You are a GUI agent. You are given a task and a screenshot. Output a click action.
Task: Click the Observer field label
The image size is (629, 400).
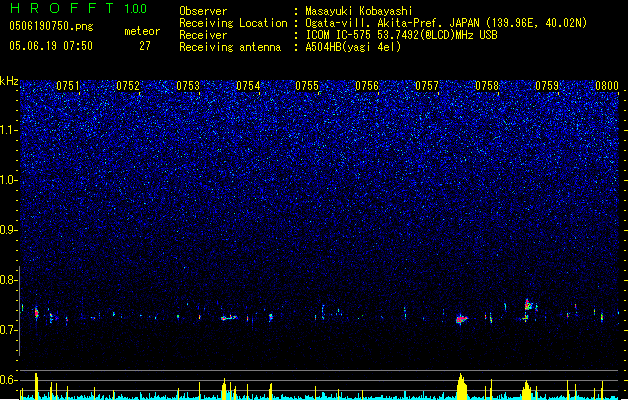pyautogui.click(x=203, y=11)
